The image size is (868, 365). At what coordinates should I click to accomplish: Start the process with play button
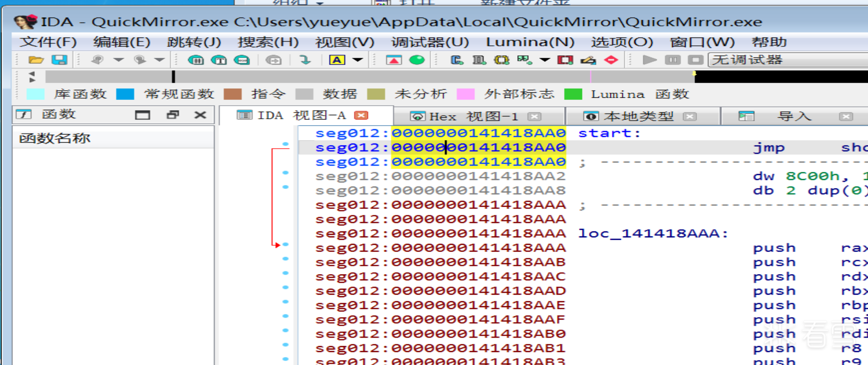(650, 60)
